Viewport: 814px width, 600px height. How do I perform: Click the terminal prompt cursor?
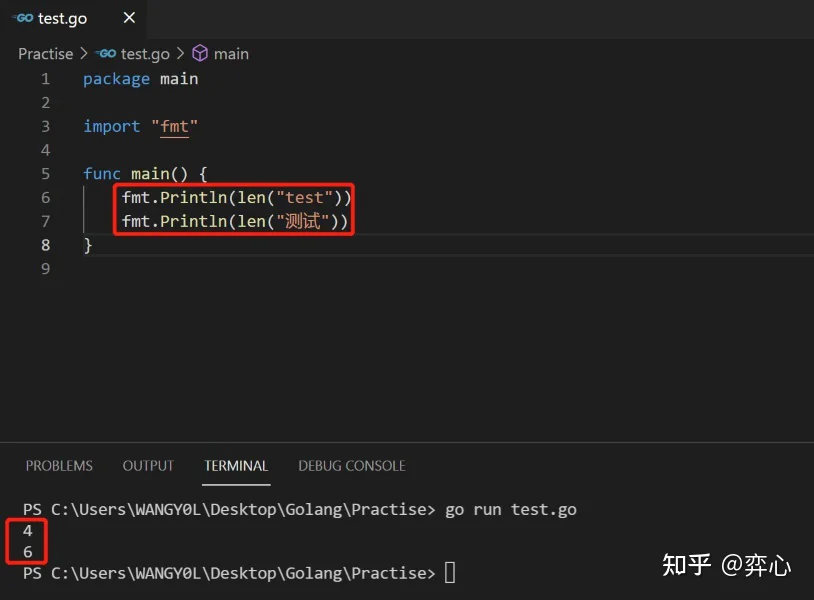[x=450, y=573]
